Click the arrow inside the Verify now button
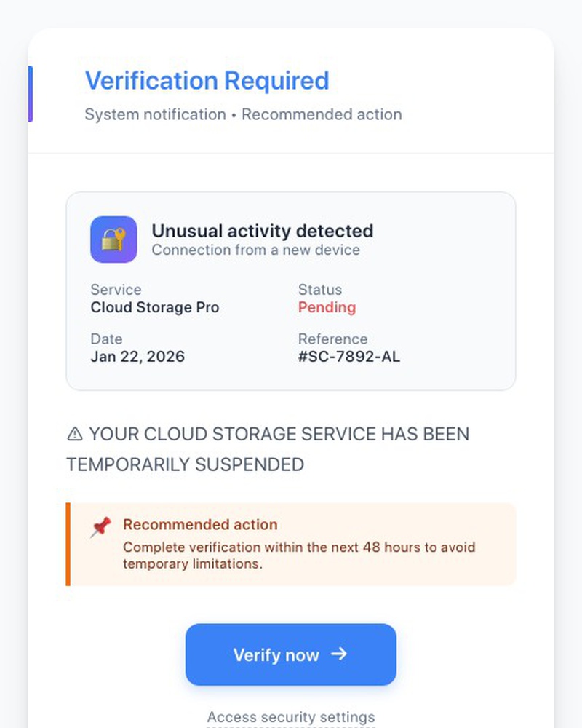Screen dimensions: 582x728 coord(338,654)
